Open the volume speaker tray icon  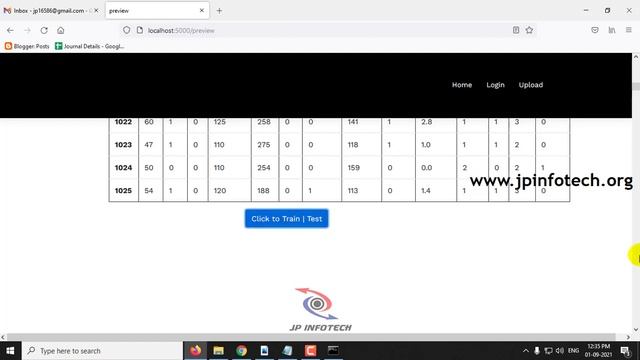pyautogui.click(x=560, y=351)
